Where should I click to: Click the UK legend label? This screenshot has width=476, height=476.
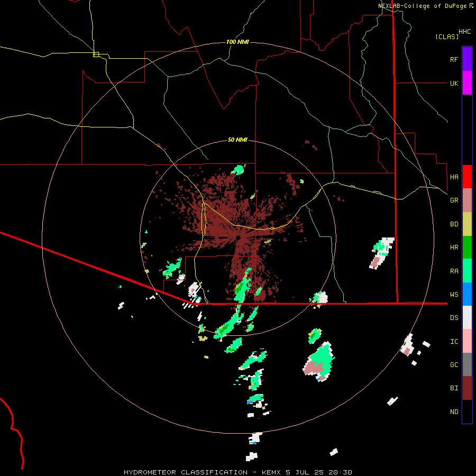(x=454, y=83)
